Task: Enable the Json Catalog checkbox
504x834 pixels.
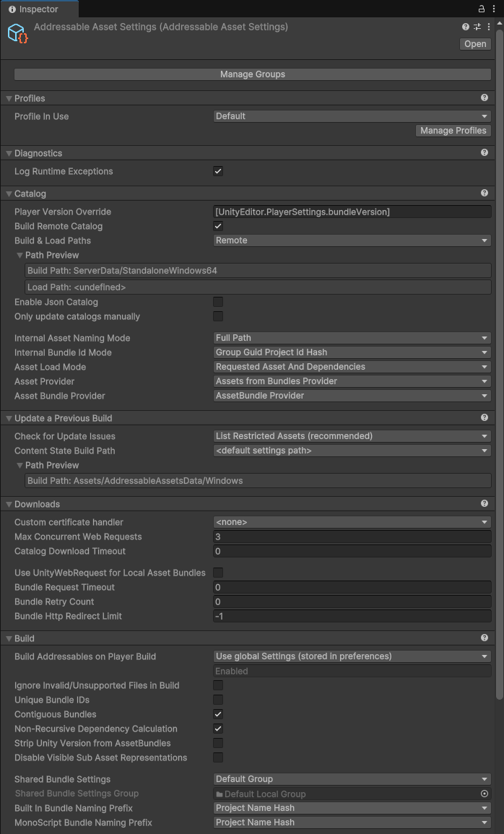Action: 218,302
